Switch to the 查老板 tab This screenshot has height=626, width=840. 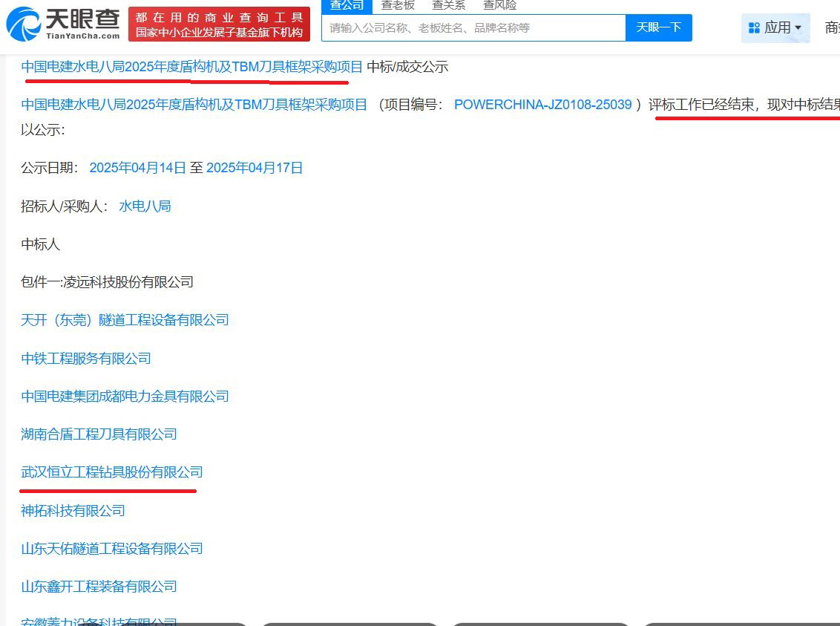point(398,6)
